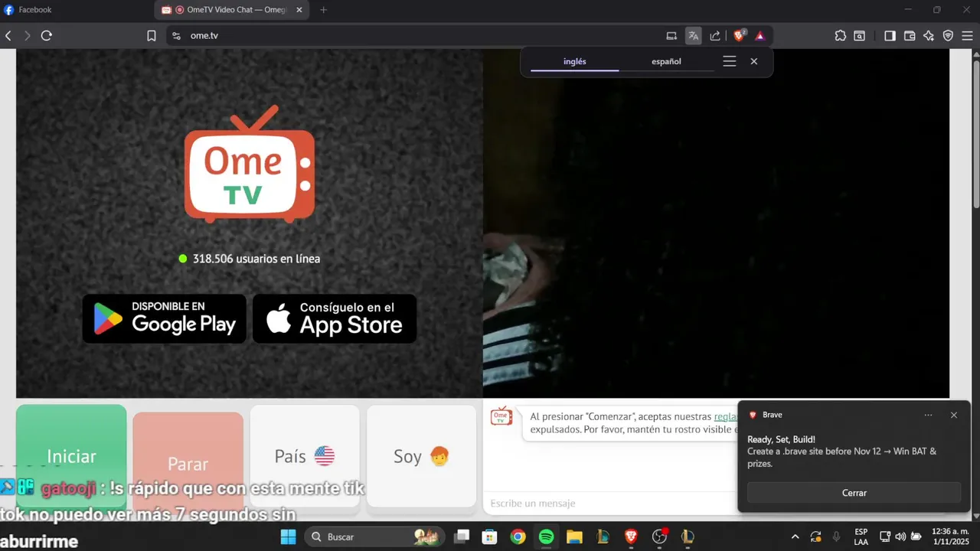Close the OmeTV tab

click(299, 10)
